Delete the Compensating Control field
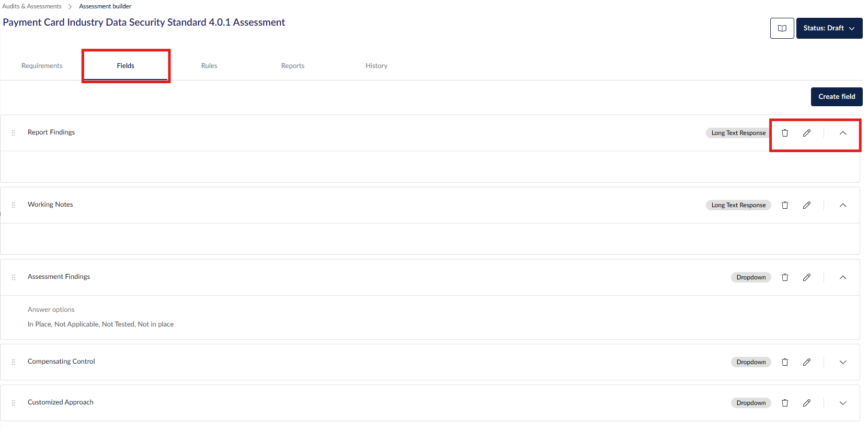This screenshot has width=868, height=428. [x=784, y=362]
